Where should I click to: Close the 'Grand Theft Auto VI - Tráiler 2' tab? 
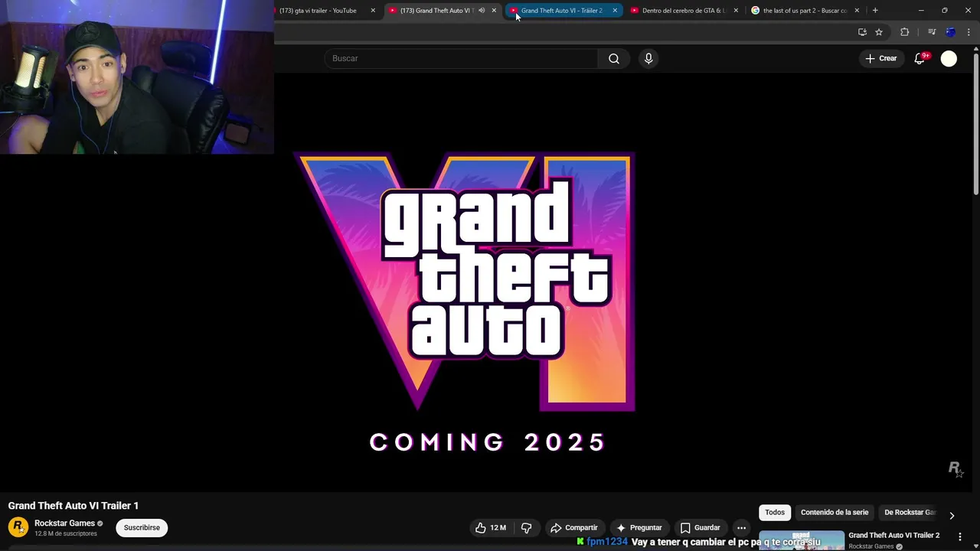(615, 11)
